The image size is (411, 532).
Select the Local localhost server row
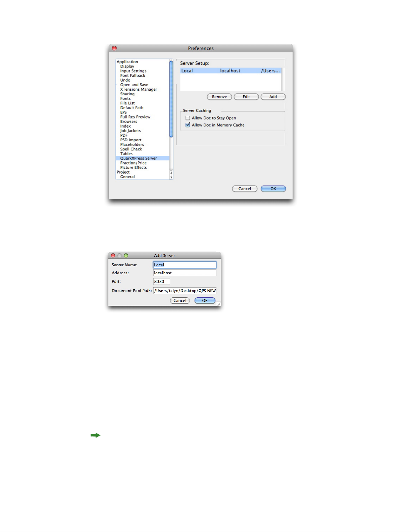(x=231, y=71)
